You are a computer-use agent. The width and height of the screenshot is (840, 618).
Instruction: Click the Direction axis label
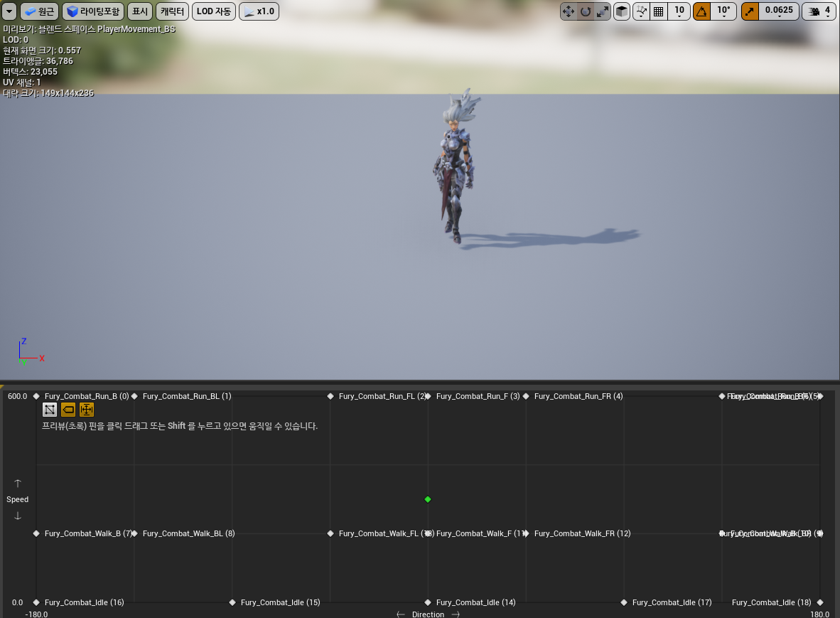point(428,614)
